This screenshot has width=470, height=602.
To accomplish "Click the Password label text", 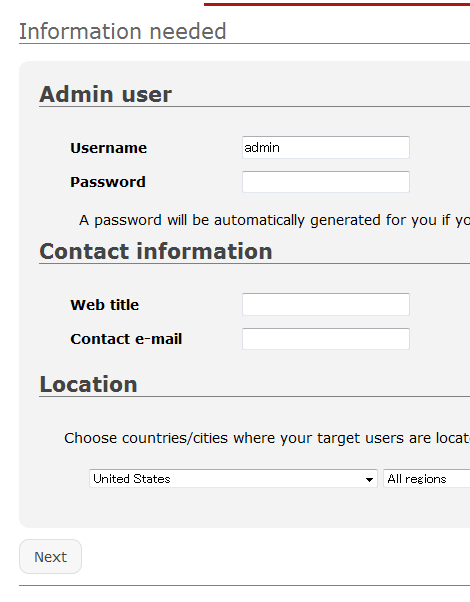I will (108, 182).
